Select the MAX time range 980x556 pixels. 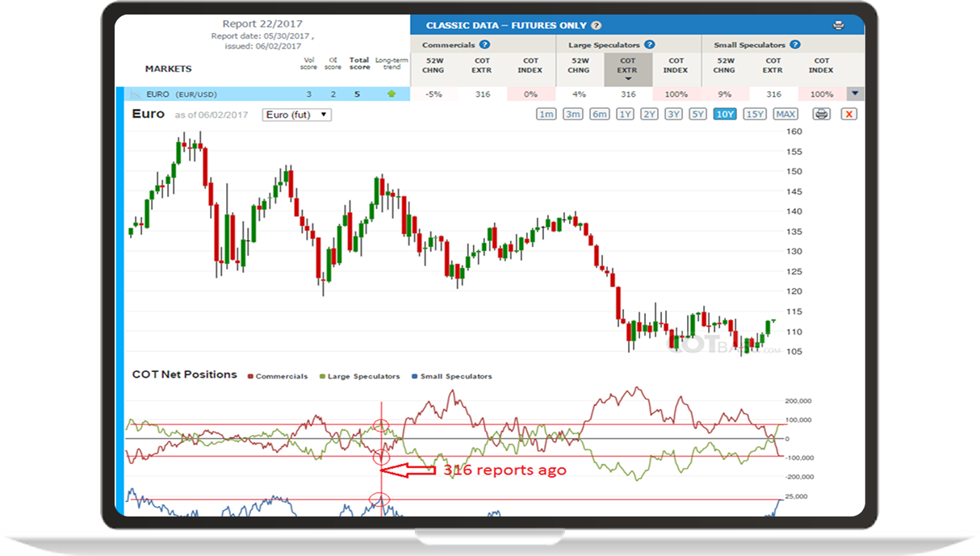785,115
